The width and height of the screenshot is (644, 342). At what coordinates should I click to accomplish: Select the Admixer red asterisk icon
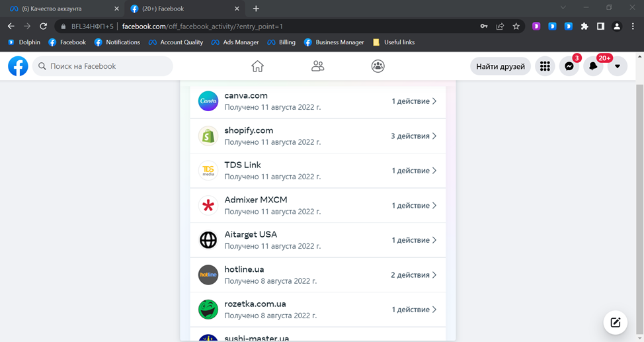coord(208,206)
